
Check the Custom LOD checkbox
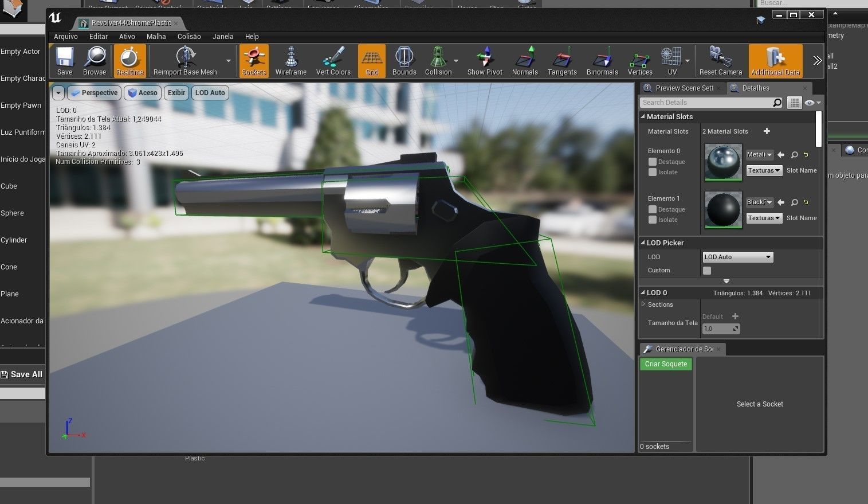707,271
